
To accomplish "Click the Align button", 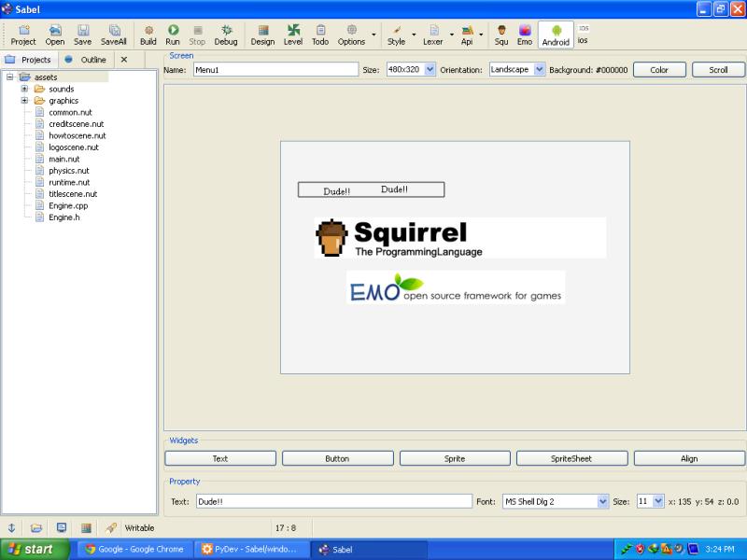I will point(689,458).
